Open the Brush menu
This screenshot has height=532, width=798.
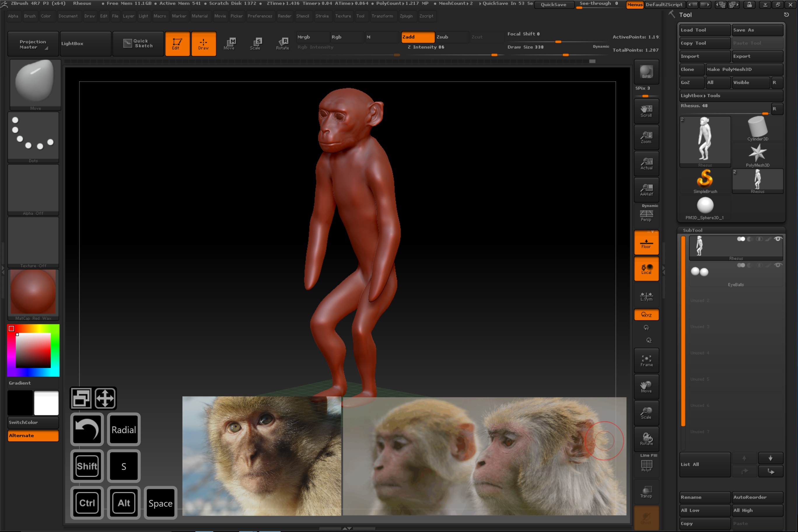coord(30,16)
